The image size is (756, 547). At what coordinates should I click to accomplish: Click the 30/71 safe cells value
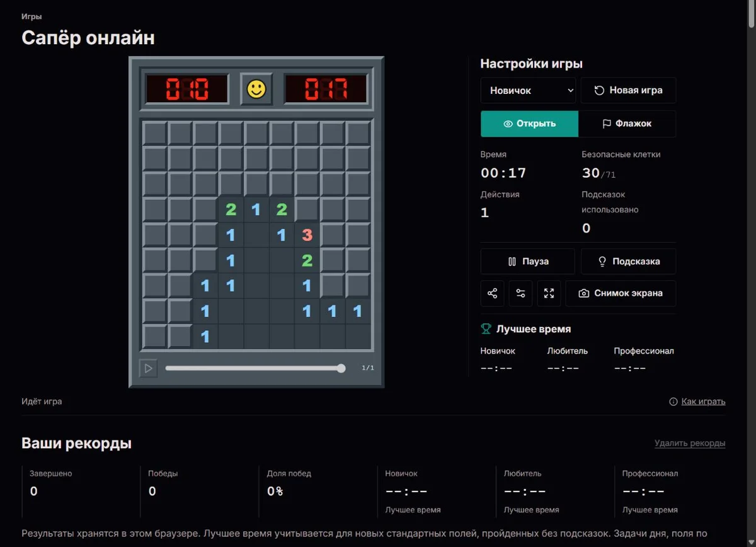pos(598,173)
